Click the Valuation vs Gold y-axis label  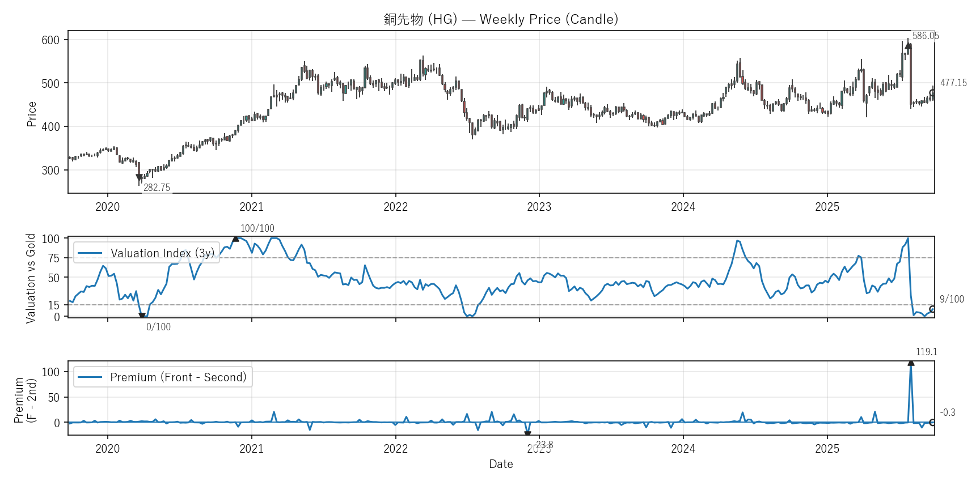click(31, 278)
